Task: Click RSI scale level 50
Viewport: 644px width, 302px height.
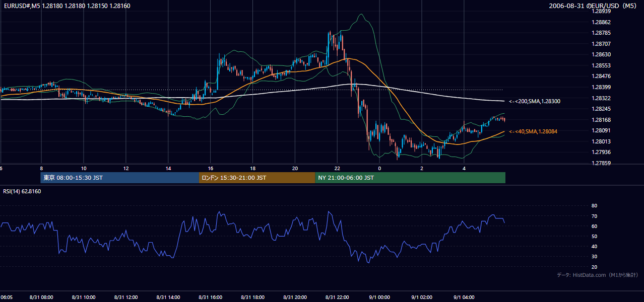Action: (x=594, y=236)
